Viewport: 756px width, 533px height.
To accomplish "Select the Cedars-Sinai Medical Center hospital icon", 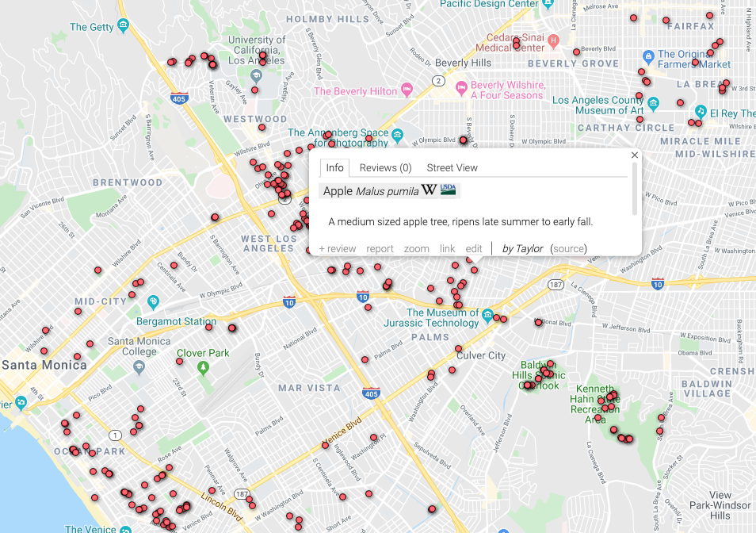I will point(555,41).
